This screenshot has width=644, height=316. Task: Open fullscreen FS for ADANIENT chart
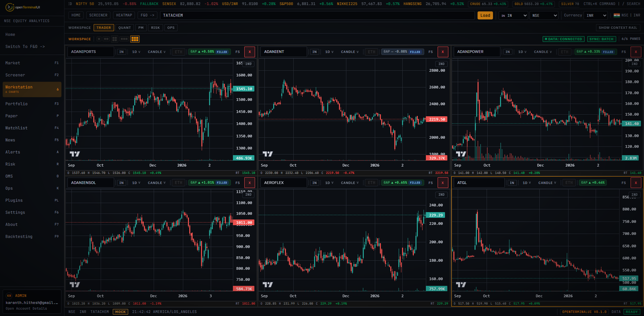coord(431,52)
